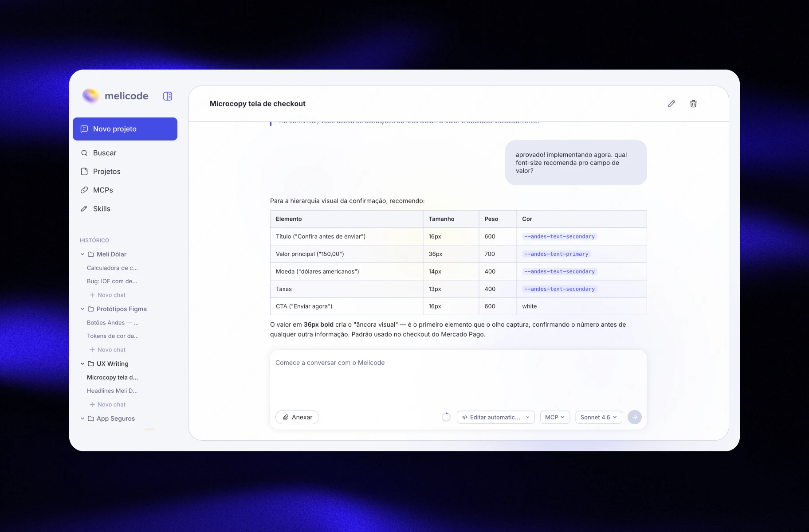Click the Projetos file icon
809x532 pixels.
84,172
